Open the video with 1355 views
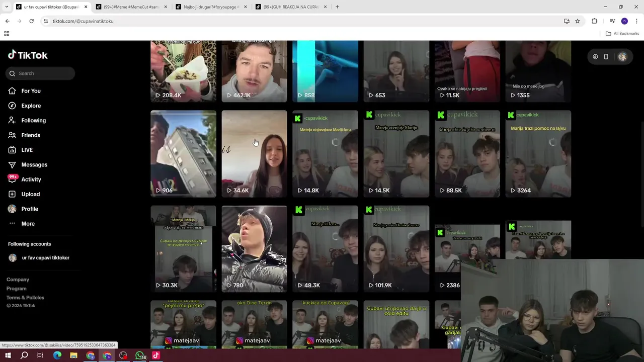The height and width of the screenshot is (362, 644). click(538, 71)
